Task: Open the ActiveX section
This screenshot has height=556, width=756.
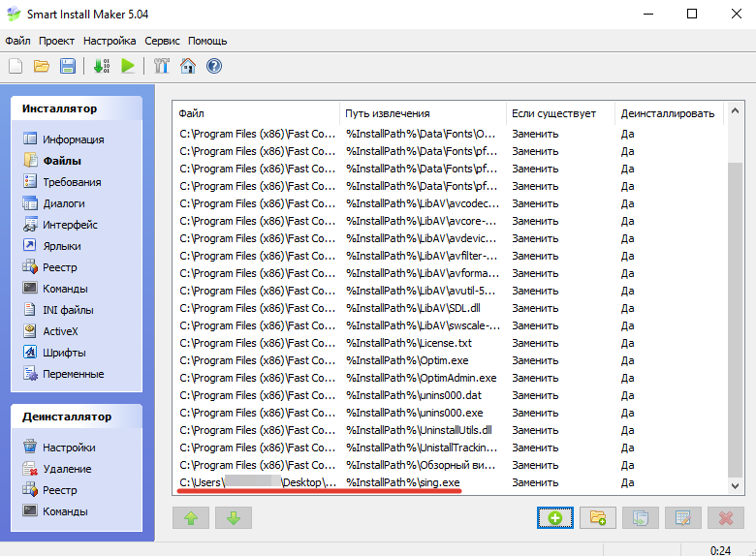Action: (50, 331)
